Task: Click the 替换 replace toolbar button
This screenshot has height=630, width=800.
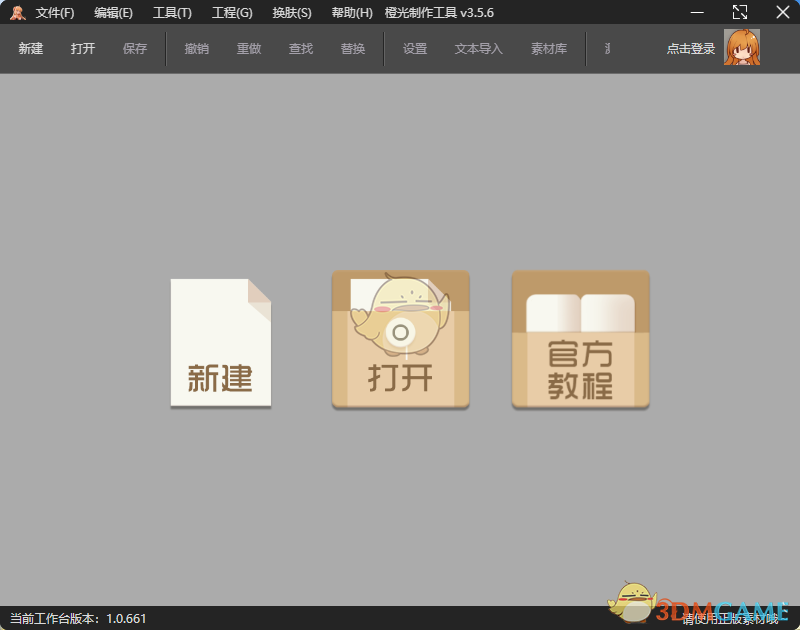Action: tap(353, 48)
